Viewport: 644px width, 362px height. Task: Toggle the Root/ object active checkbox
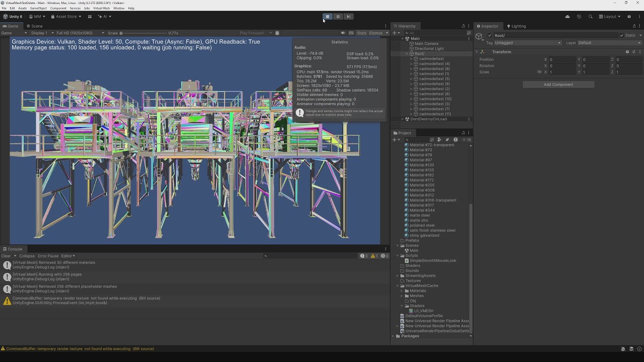[490, 36]
